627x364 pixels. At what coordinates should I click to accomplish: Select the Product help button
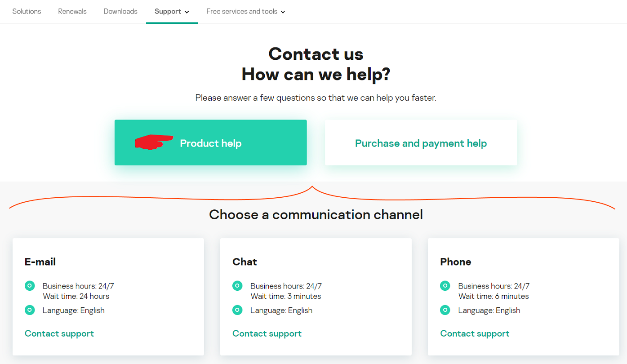(210, 143)
